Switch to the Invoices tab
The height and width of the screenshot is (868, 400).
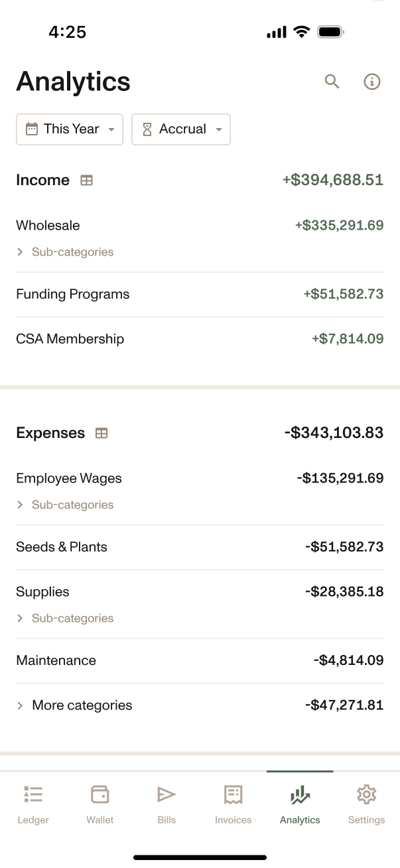pyautogui.click(x=233, y=804)
